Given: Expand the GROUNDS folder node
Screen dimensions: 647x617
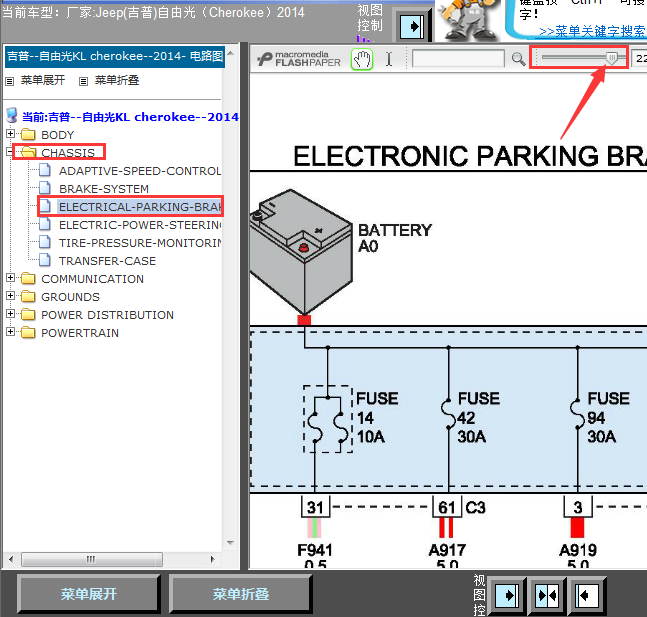Looking at the screenshot, I should coord(11,296).
